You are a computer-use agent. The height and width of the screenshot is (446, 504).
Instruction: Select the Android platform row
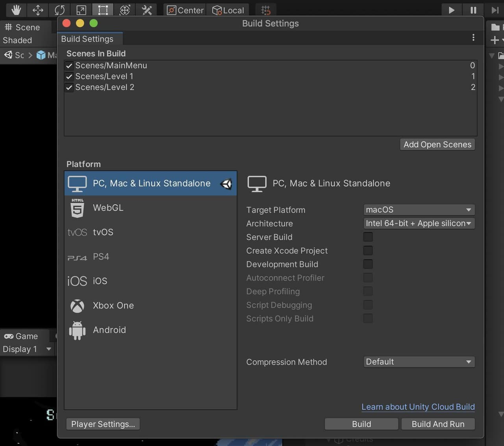(x=150, y=330)
